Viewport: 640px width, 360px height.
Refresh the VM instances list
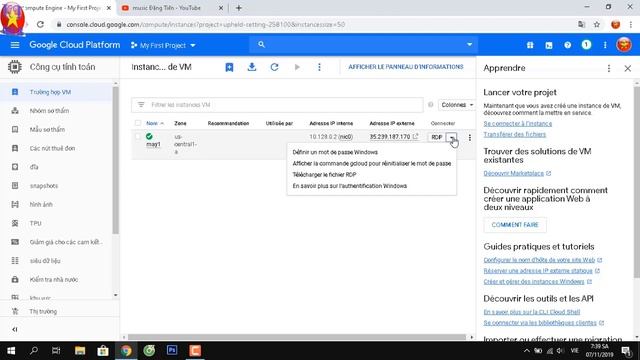point(274,67)
